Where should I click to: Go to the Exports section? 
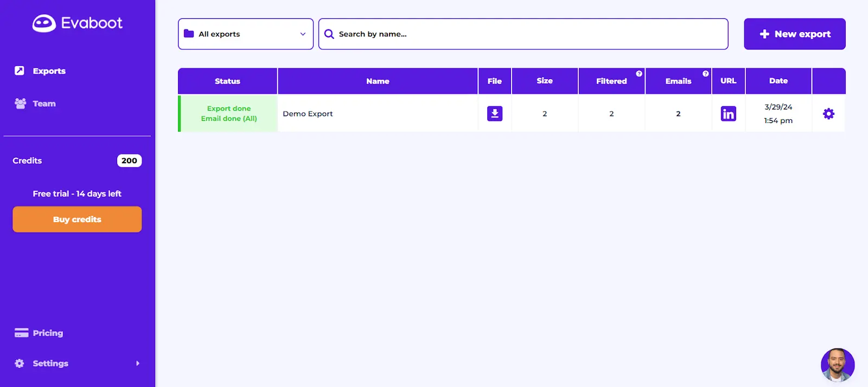49,71
